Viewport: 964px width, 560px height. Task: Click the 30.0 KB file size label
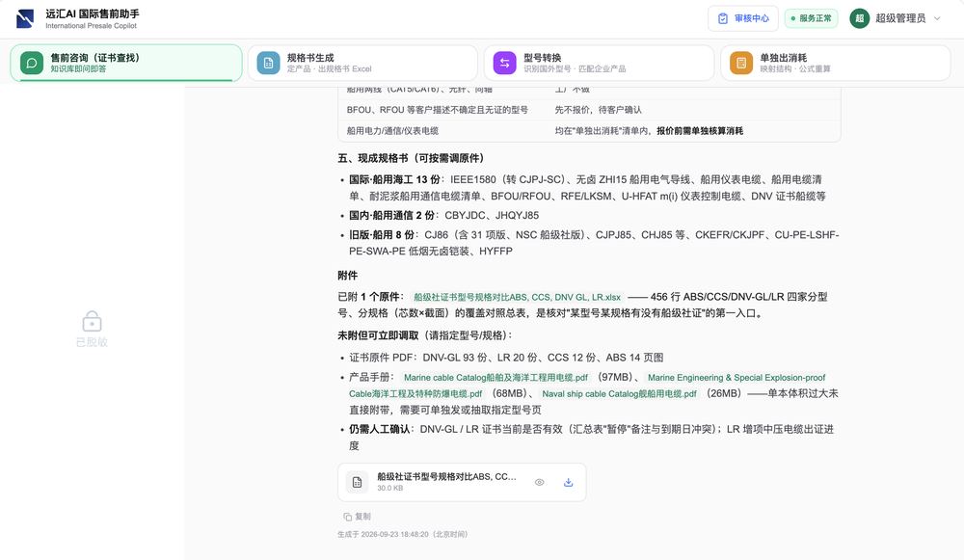click(x=389, y=488)
